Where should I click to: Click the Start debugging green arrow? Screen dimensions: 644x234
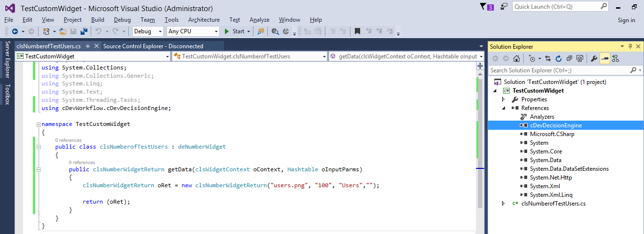click(227, 31)
